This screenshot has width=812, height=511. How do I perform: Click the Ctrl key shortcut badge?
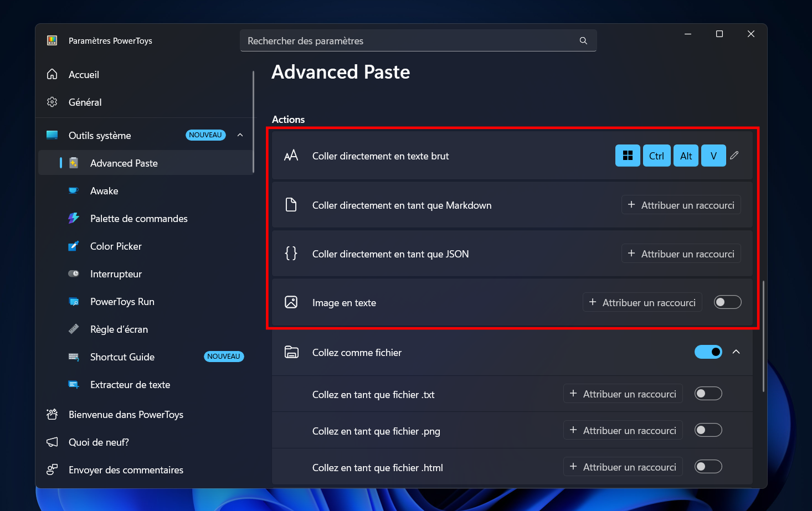click(656, 156)
